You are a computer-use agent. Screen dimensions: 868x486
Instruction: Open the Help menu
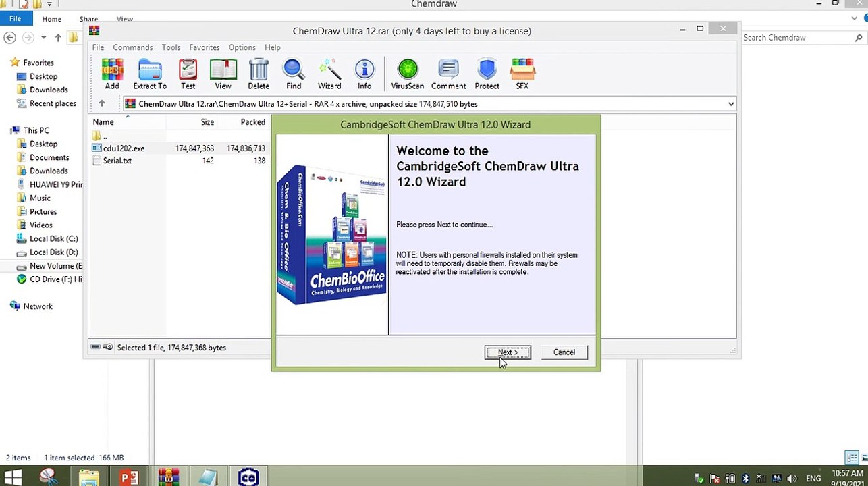click(x=273, y=47)
